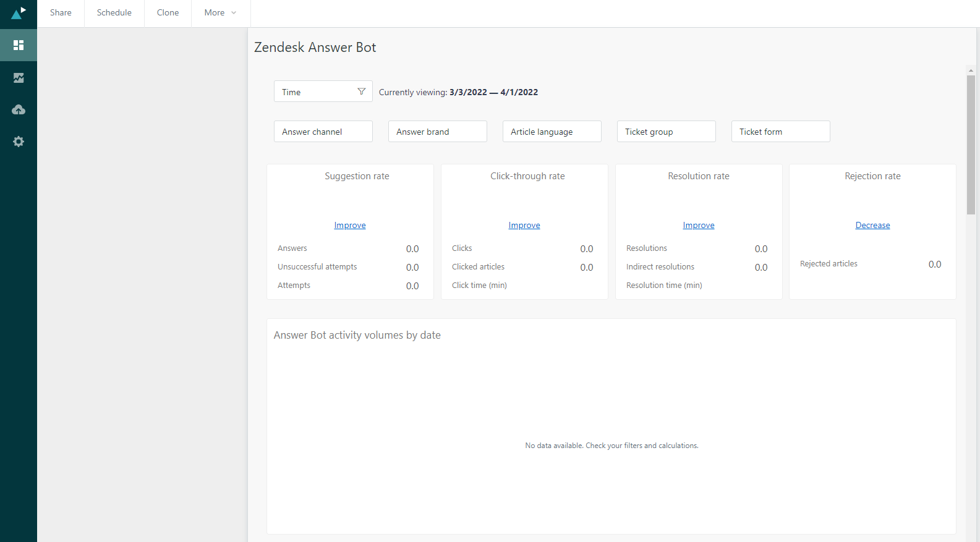Open the Ticket form filter
The image size is (980, 542).
click(x=781, y=132)
